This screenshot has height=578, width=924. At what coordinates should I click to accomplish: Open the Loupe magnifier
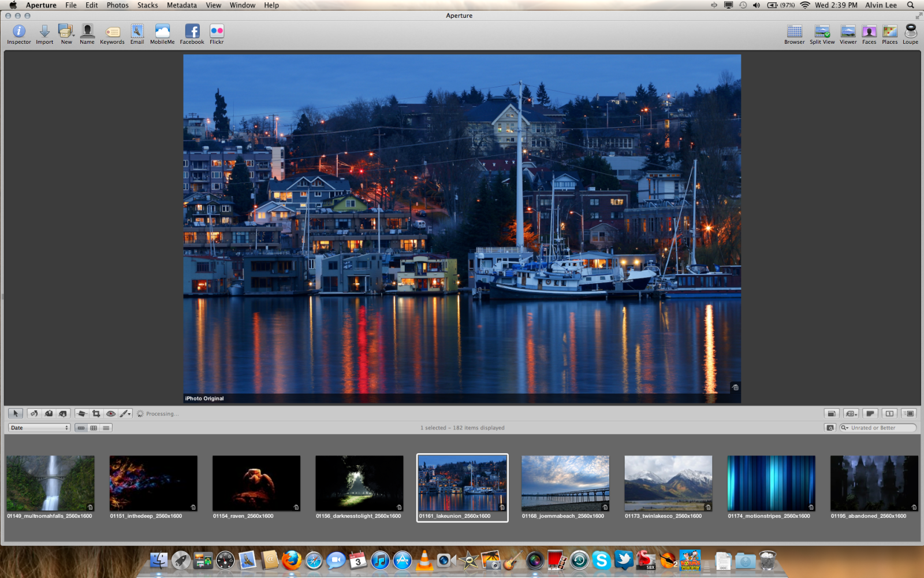(x=910, y=32)
